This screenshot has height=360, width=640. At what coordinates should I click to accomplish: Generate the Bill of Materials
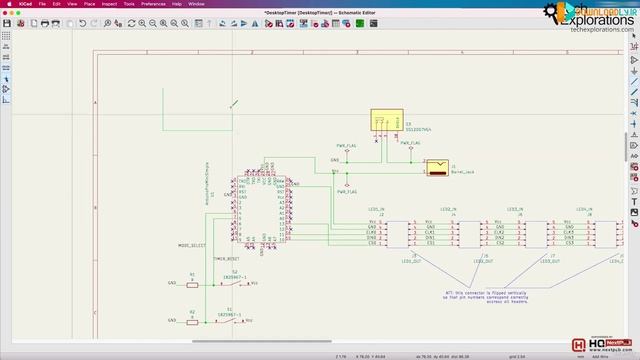coord(347,24)
